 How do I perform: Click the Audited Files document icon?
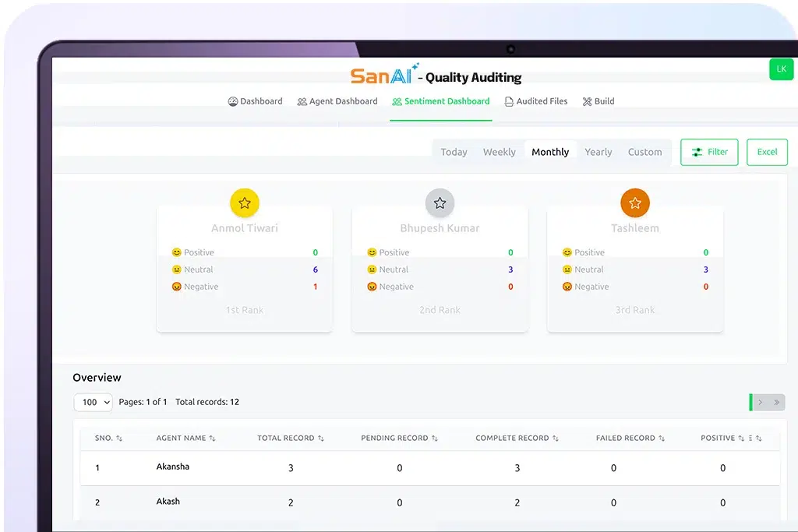click(x=509, y=102)
